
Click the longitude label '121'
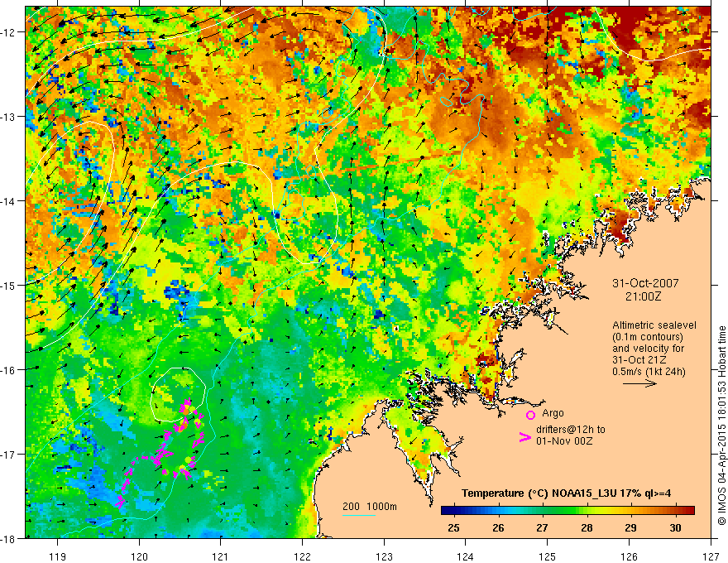pos(221,556)
